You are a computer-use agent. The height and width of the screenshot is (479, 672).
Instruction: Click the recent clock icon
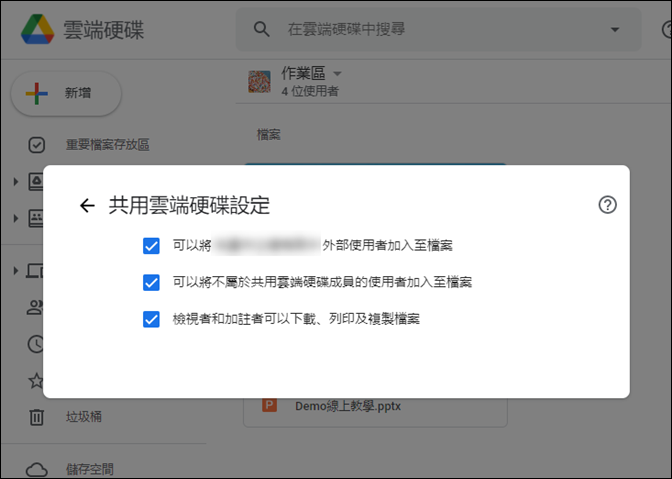pyautogui.click(x=36, y=344)
